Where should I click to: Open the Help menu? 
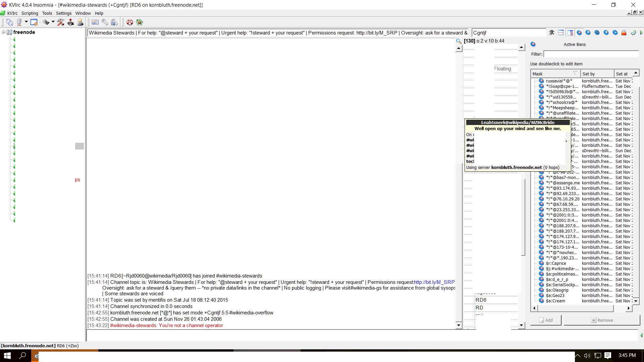tap(99, 13)
